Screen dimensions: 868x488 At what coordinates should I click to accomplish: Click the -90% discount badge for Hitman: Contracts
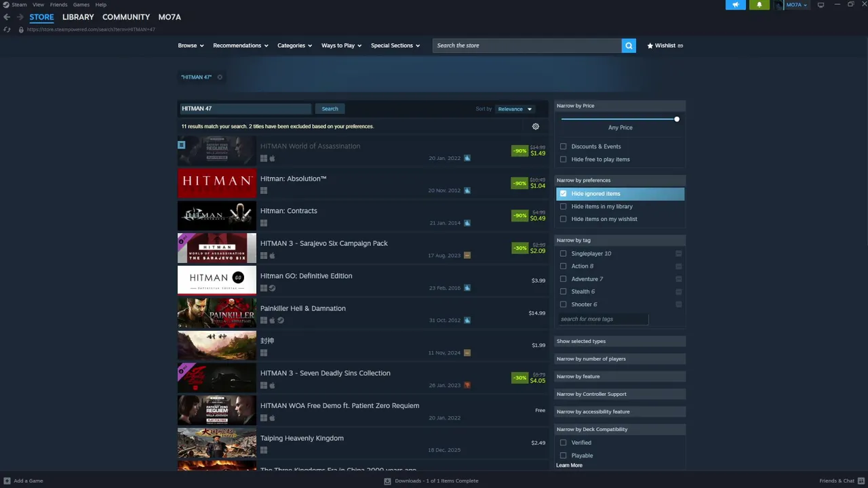(x=519, y=216)
